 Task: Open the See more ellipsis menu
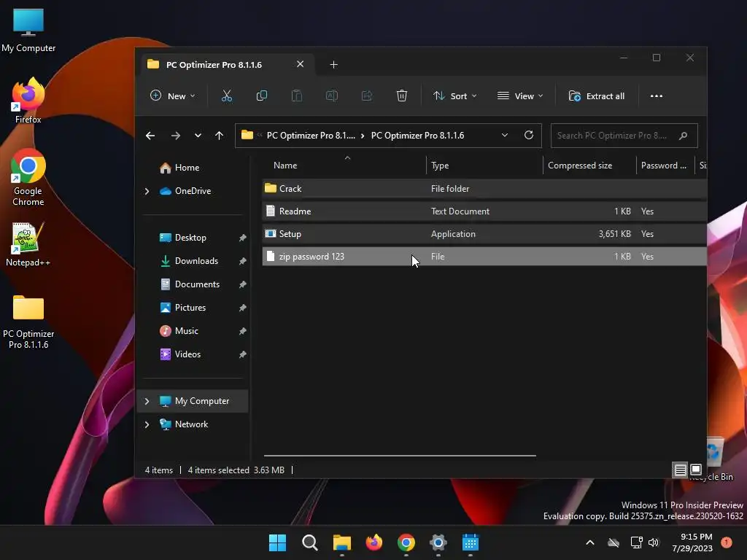(x=657, y=96)
